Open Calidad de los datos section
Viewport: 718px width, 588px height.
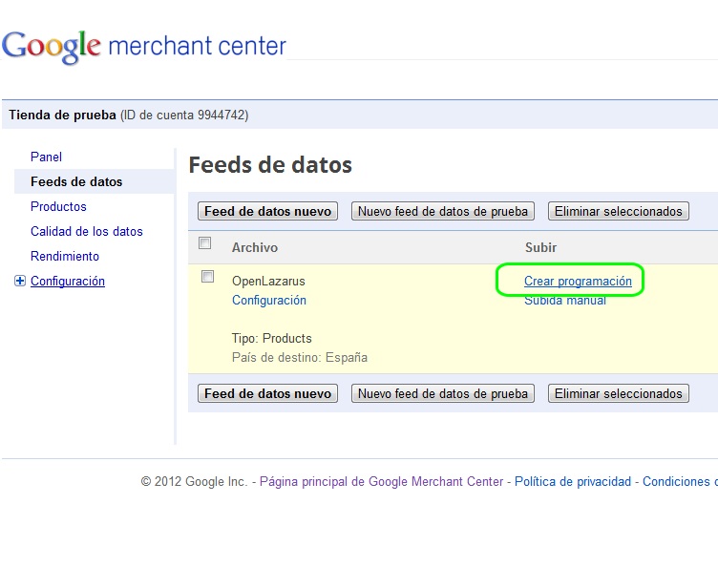click(x=87, y=231)
